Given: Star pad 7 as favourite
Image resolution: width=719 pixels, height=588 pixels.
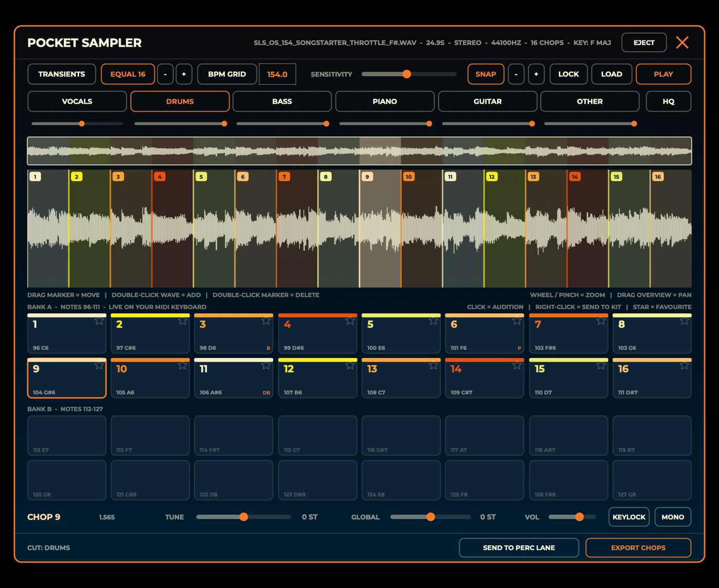Looking at the screenshot, I should pos(601,321).
